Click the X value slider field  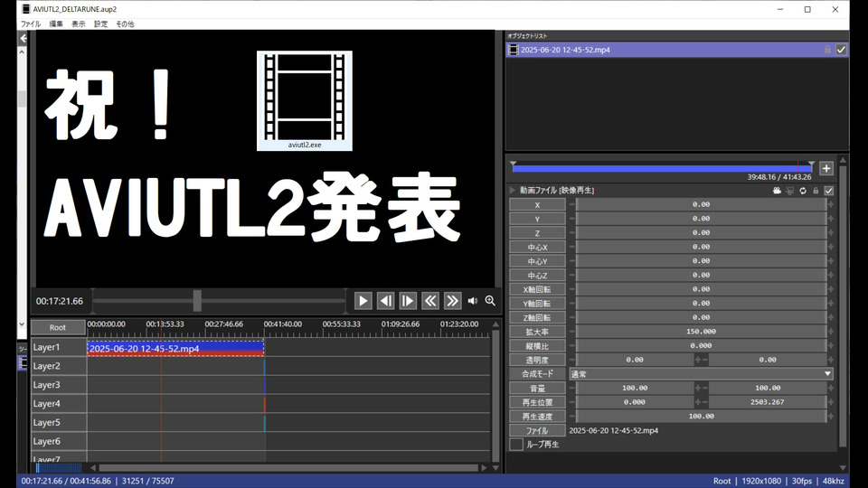[x=701, y=205]
